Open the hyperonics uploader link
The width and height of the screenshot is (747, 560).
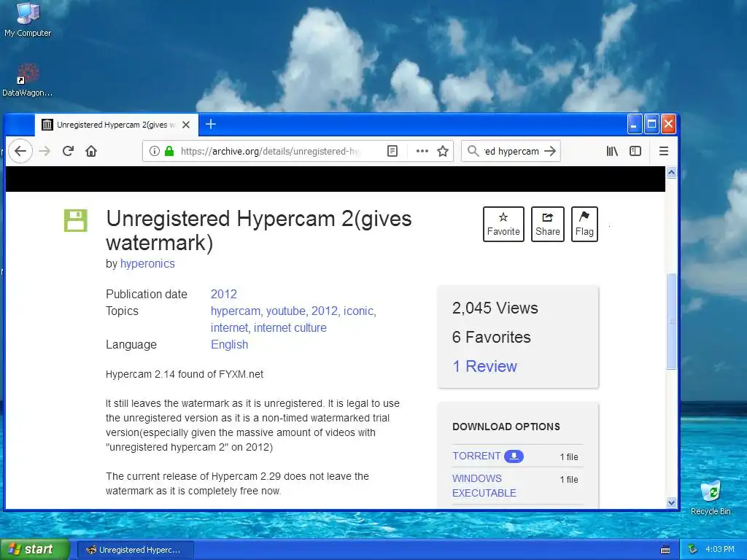pos(147,263)
